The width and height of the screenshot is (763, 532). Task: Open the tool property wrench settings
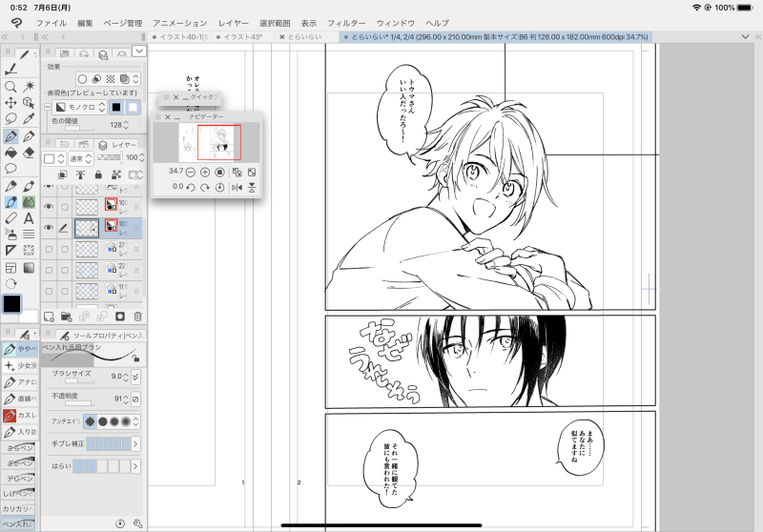pyautogui.click(x=137, y=523)
